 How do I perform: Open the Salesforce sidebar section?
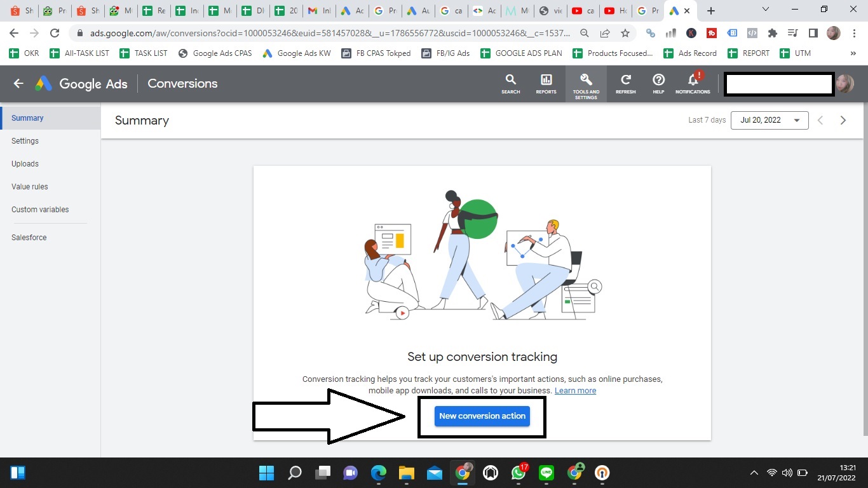tap(29, 237)
